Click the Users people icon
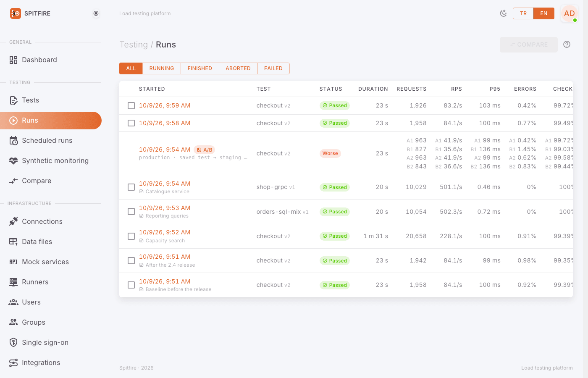This screenshot has height=378, width=588. click(13, 302)
